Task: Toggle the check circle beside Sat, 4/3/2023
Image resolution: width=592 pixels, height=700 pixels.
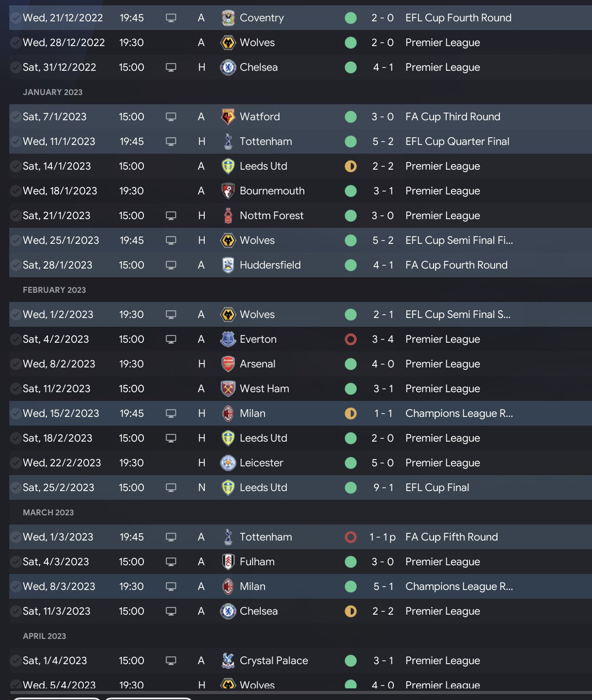Action: point(16,562)
